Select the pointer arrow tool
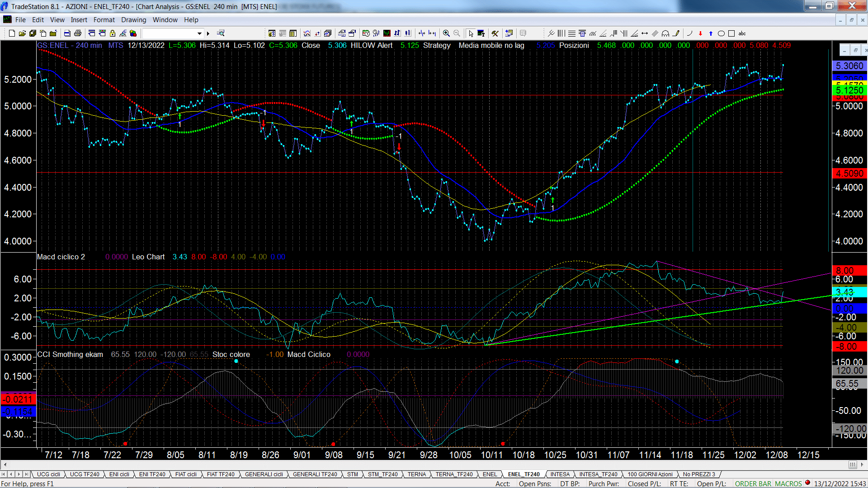The width and height of the screenshot is (868, 488). point(471,33)
